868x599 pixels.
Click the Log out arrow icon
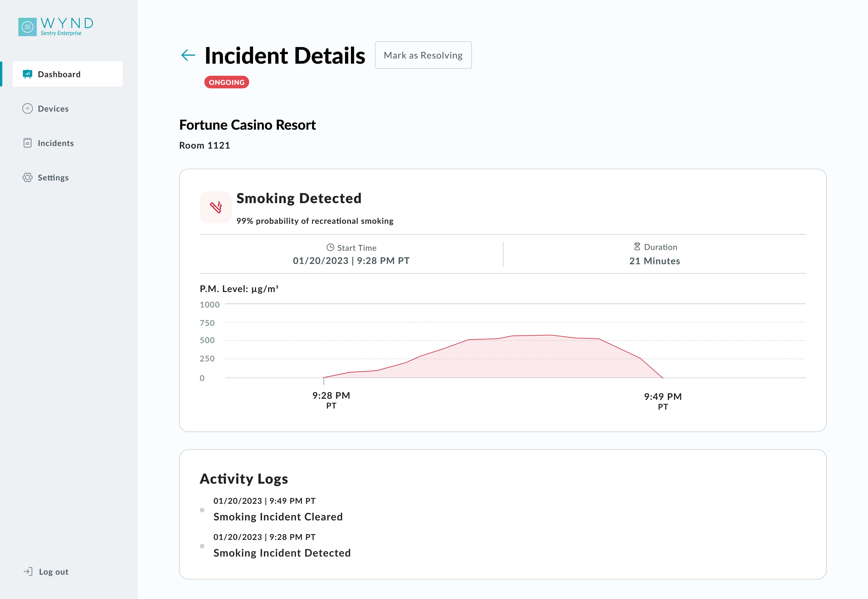28,571
